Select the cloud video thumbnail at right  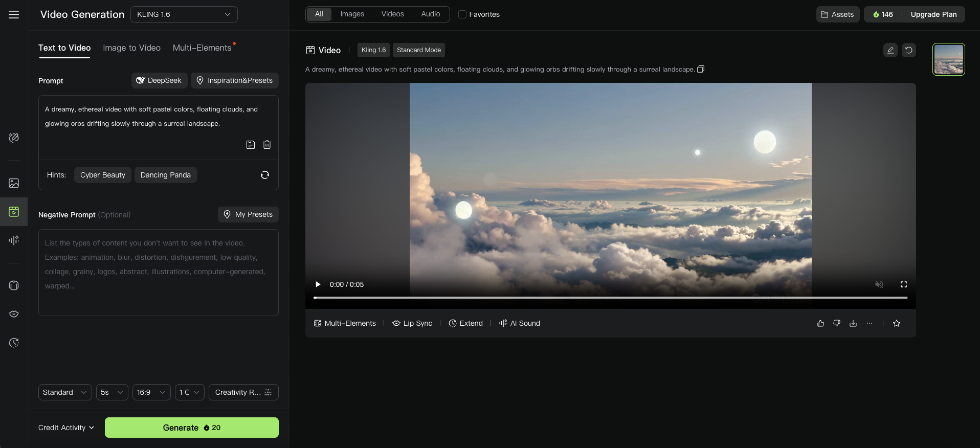click(x=949, y=59)
